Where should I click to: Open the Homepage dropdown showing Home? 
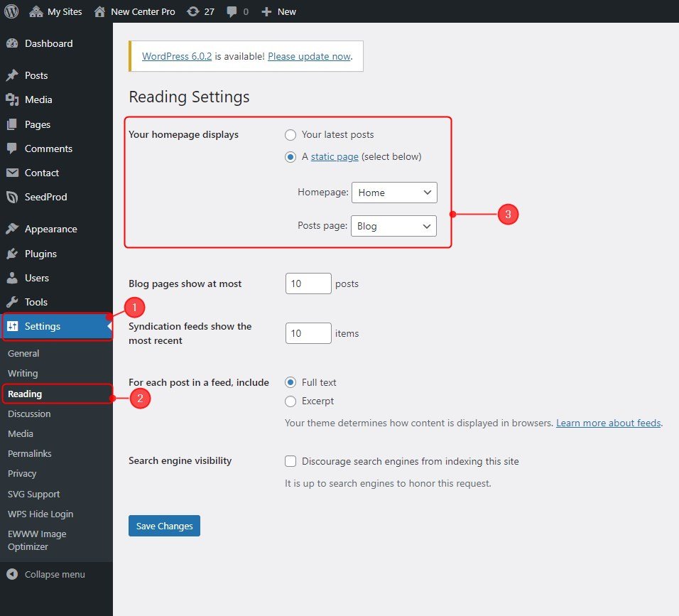click(394, 193)
